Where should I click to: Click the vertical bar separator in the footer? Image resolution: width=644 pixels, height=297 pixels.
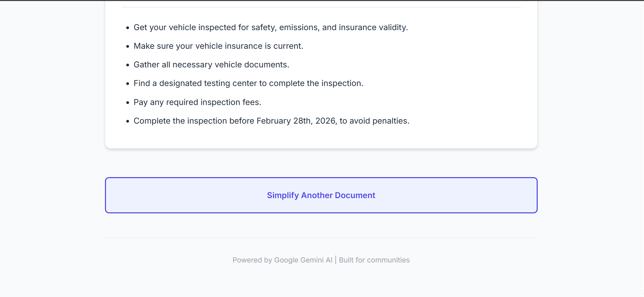pos(336,260)
